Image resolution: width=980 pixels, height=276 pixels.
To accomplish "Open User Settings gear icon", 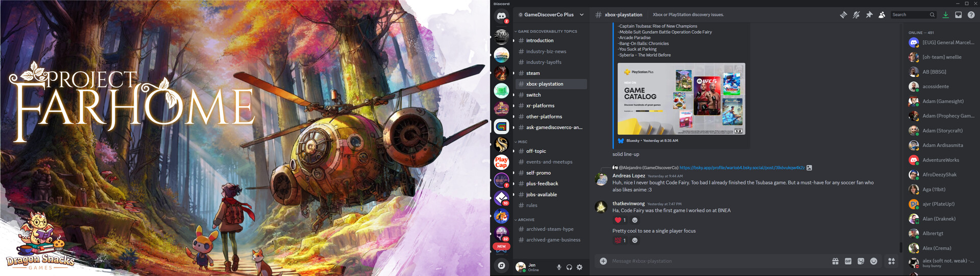I will (579, 267).
